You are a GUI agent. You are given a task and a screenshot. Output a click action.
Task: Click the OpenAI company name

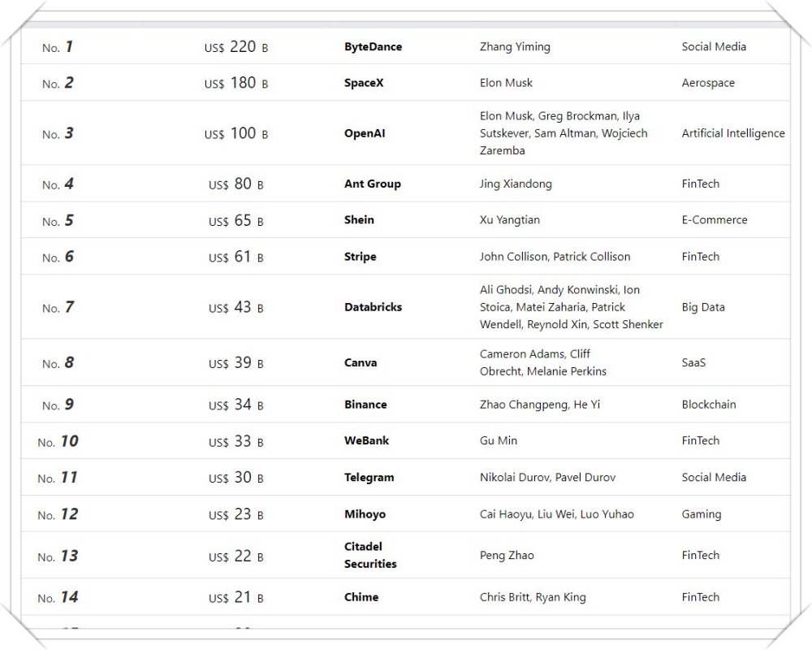pos(365,133)
